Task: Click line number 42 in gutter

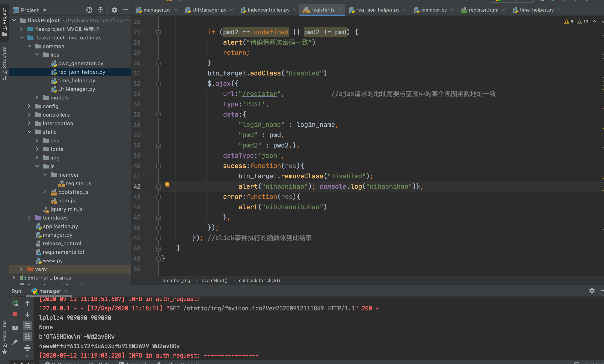Action: (x=137, y=187)
